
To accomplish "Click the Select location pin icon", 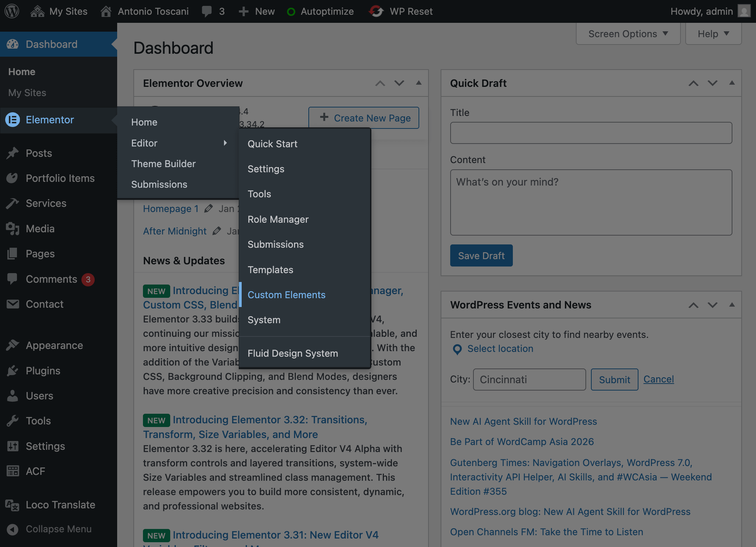I will click(457, 349).
